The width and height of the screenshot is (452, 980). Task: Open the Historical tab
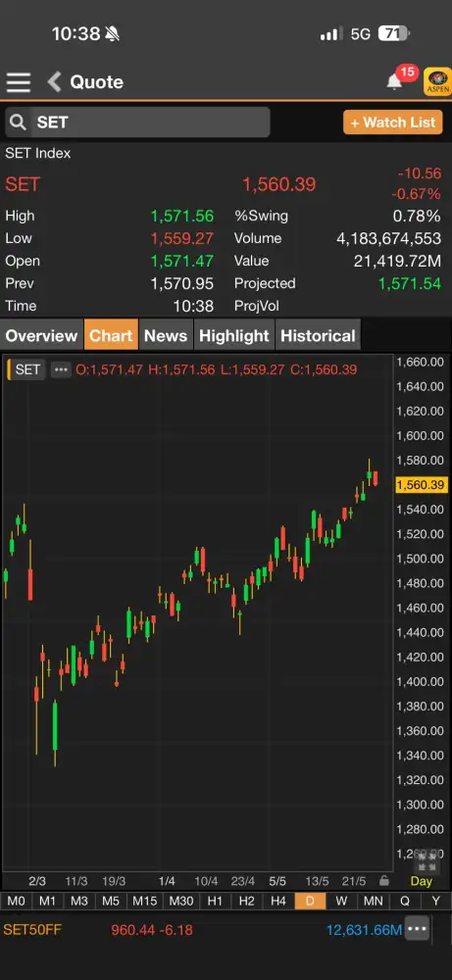click(318, 335)
